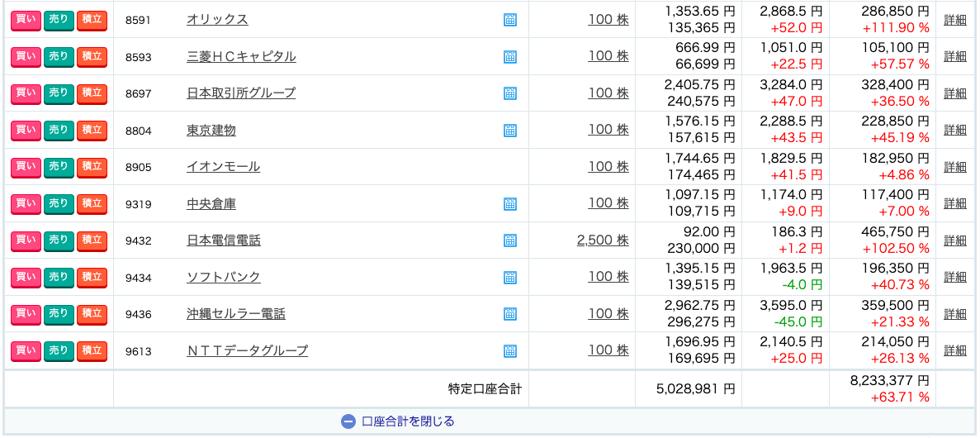Open 詳細 link for 日本電信電話
Viewport: 980px width, 438px height.
[955, 240]
